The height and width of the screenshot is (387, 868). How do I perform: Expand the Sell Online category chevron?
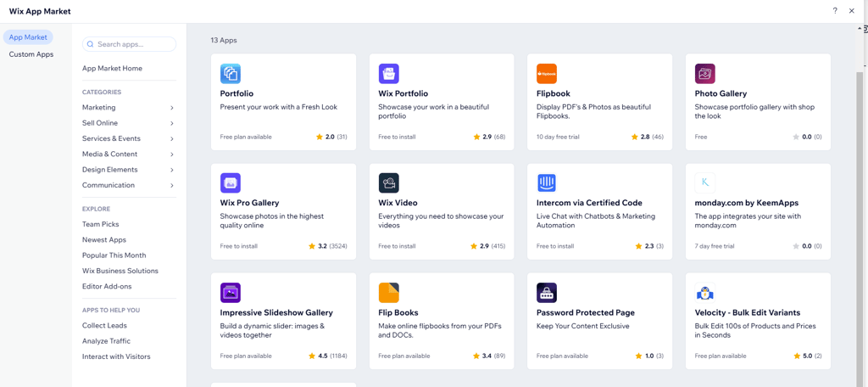point(172,123)
